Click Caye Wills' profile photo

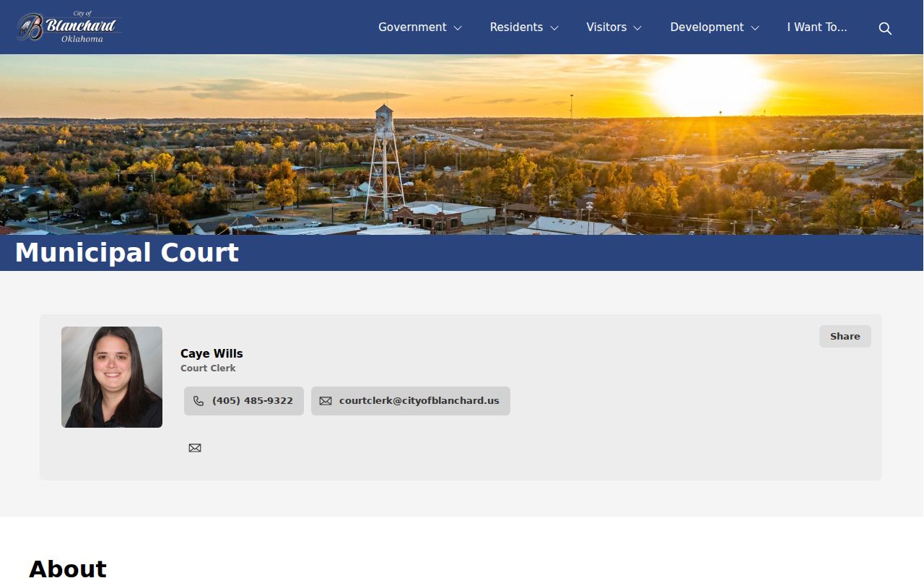tap(112, 377)
